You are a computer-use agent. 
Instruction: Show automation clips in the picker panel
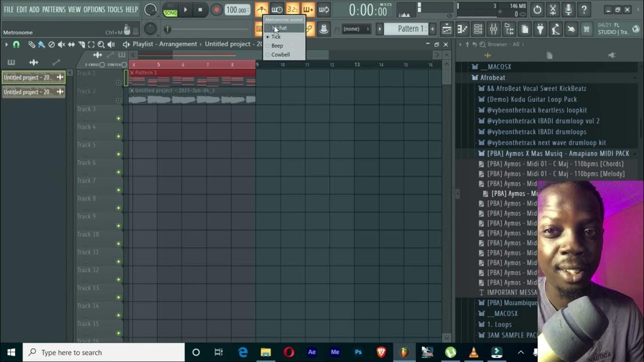pos(56,62)
